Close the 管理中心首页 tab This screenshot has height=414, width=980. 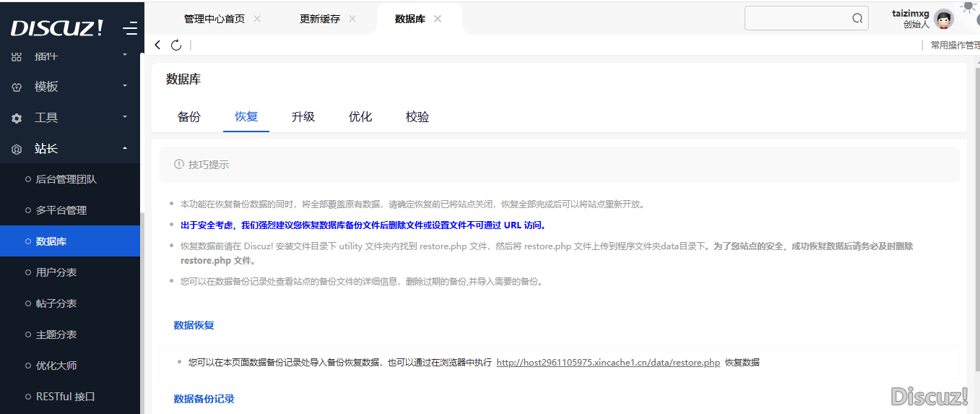pos(258,19)
